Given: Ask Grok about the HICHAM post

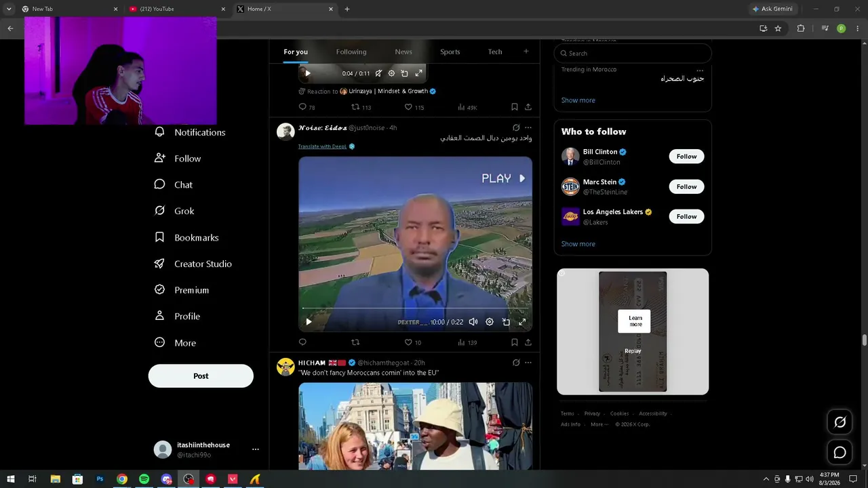Looking at the screenshot, I should pyautogui.click(x=516, y=363).
